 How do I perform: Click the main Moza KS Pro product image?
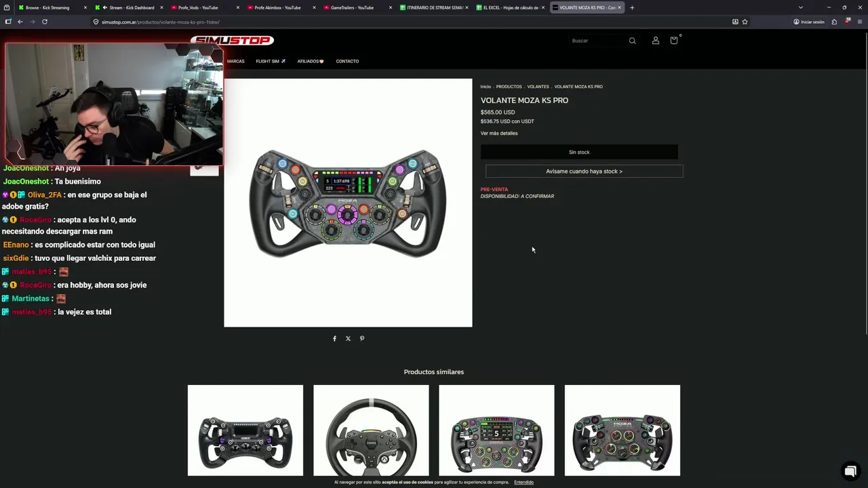(348, 203)
